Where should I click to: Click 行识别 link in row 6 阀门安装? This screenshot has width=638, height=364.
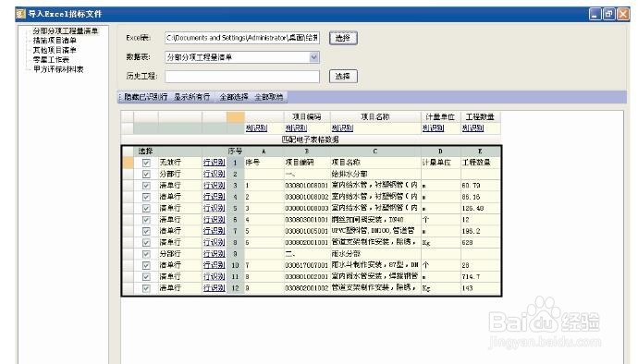(x=214, y=219)
